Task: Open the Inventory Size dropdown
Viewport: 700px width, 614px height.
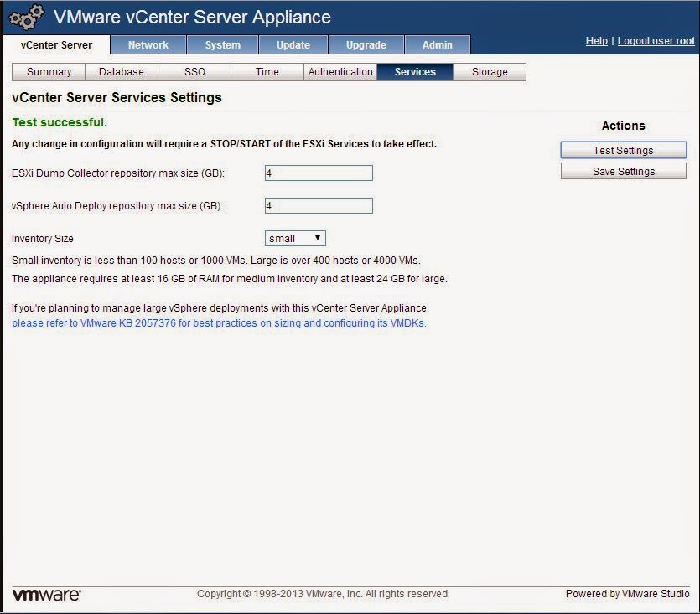Action: coord(295,238)
